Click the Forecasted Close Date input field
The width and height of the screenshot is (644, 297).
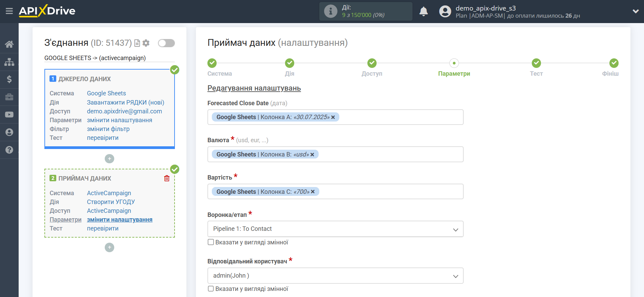[x=335, y=117]
